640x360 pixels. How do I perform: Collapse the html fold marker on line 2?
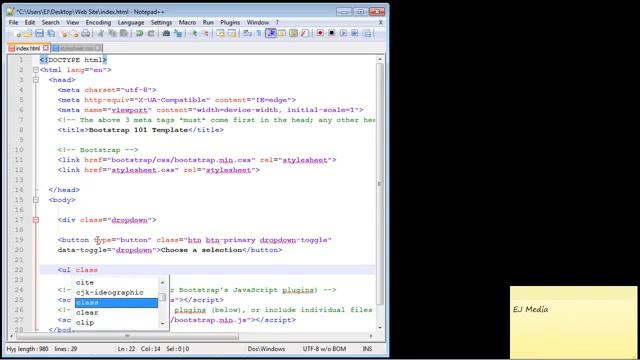click(36, 70)
